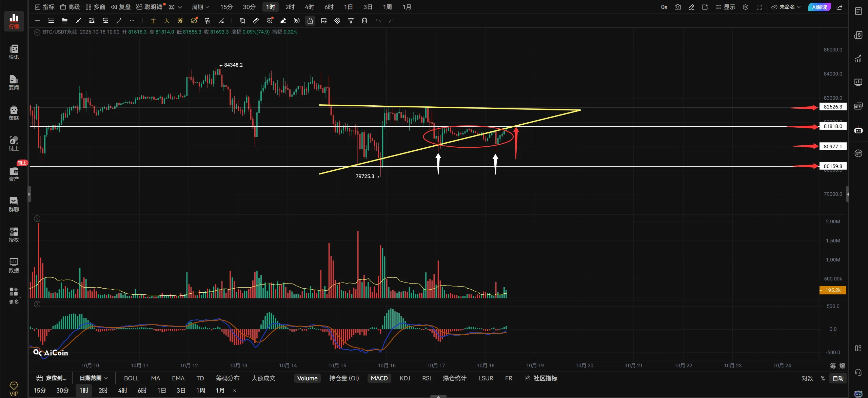
Task: Click the VIP diamond icon
Action: [x=14, y=389]
